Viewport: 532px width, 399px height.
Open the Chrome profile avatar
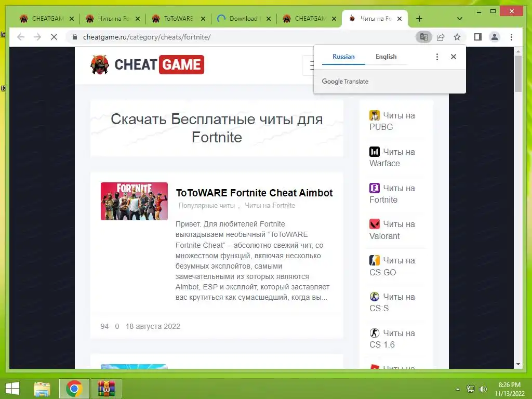click(495, 37)
